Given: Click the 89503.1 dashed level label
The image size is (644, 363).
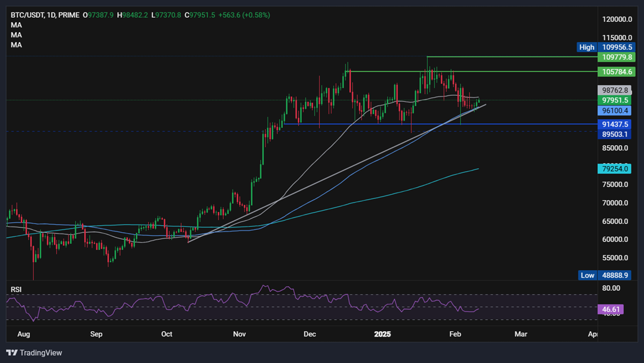Looking at the screenshot, I should (x=614, y=134).
